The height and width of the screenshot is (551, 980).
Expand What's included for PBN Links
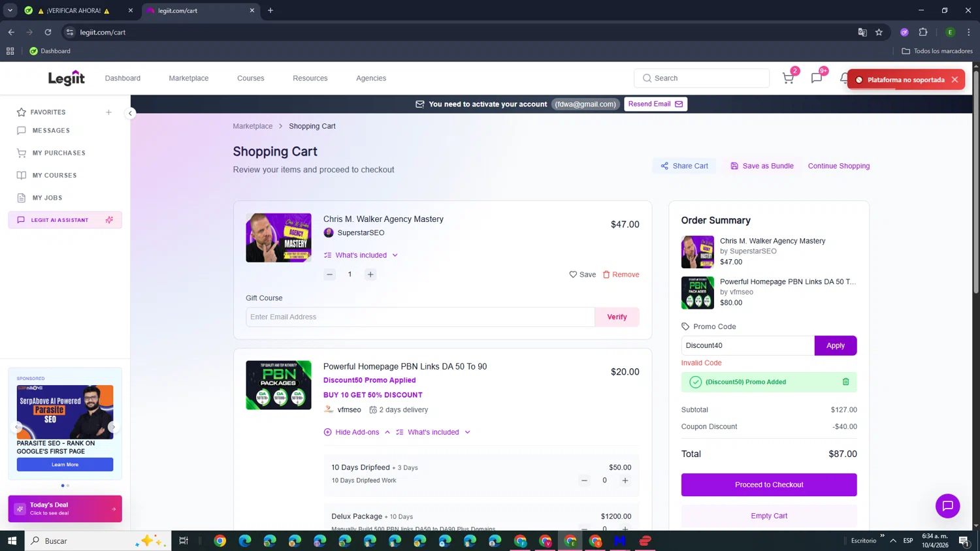point(433,432)
